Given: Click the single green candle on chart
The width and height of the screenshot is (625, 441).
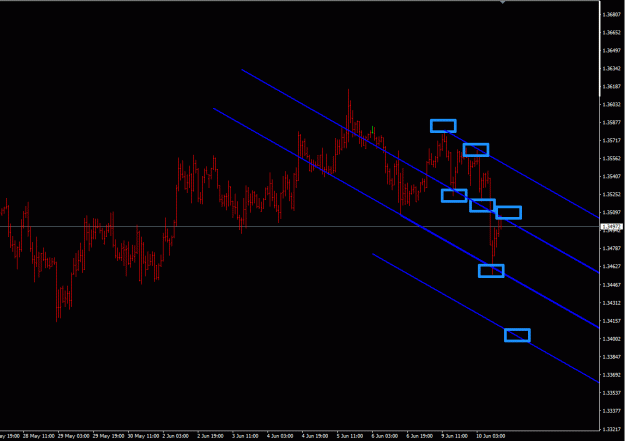Looking at the screenshot, I should (x=372, y=130).
